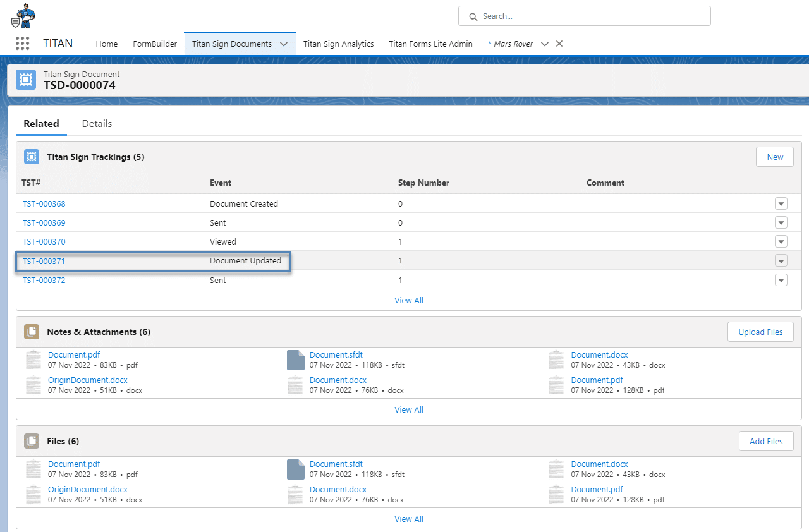Click the 43KB Document.docx thumbnail in Notes & Attachments

tap(556, 360)
